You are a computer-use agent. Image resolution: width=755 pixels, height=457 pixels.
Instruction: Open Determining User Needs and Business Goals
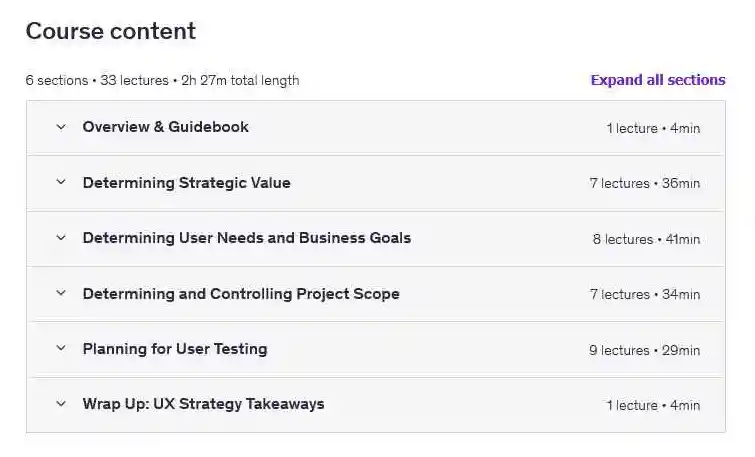[x=246, y=238]
